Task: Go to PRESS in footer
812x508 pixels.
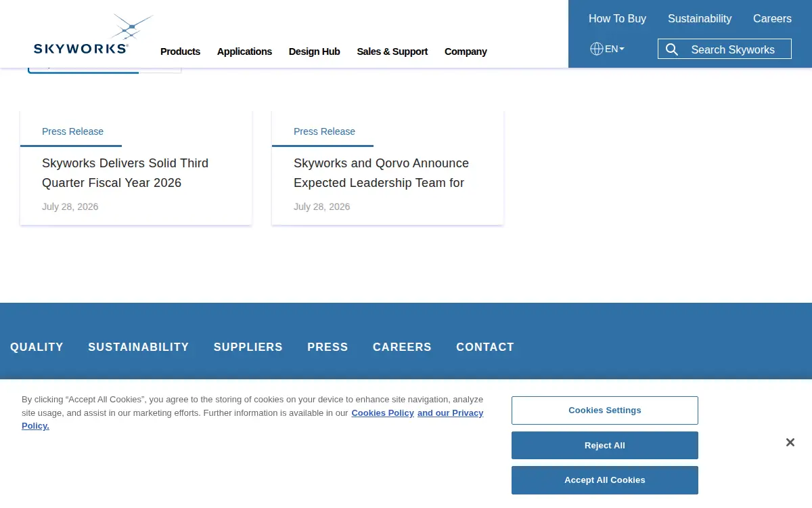Action: pyautogui.click(x=328, y=347)
